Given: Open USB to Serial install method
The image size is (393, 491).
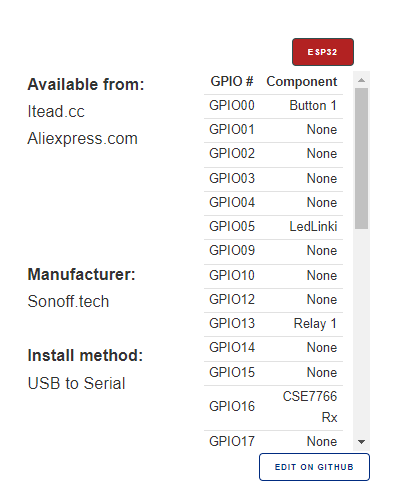Looking at the screenshot, I should (x=76, y=383).
